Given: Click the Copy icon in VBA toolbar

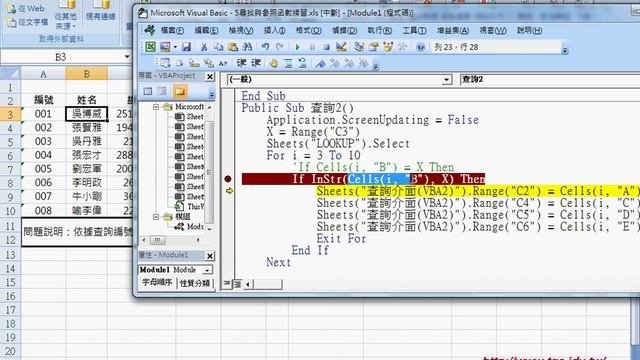Looking at the screenshot, I should (x=218, y=47).
